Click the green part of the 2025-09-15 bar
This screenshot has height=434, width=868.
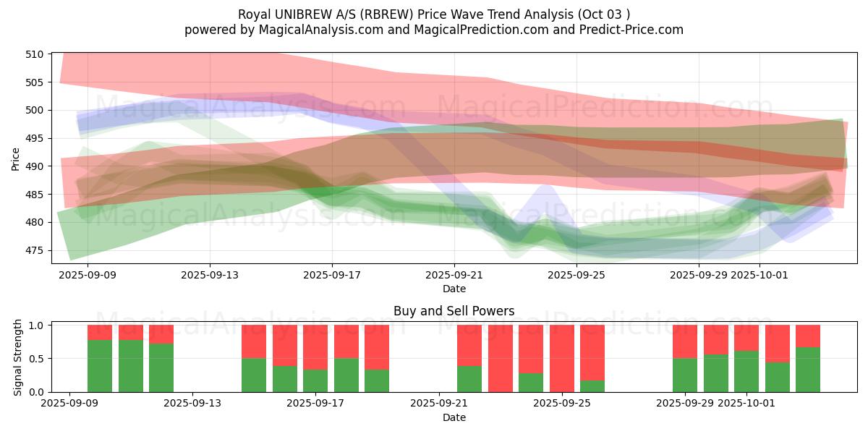click(254, 375)
